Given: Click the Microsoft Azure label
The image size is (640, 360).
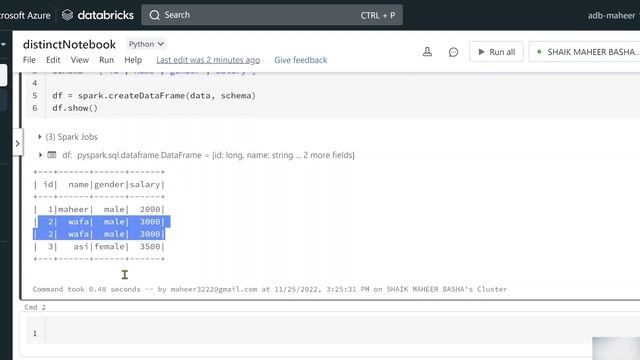Looking at the screenshot, I should pos(24,16).
